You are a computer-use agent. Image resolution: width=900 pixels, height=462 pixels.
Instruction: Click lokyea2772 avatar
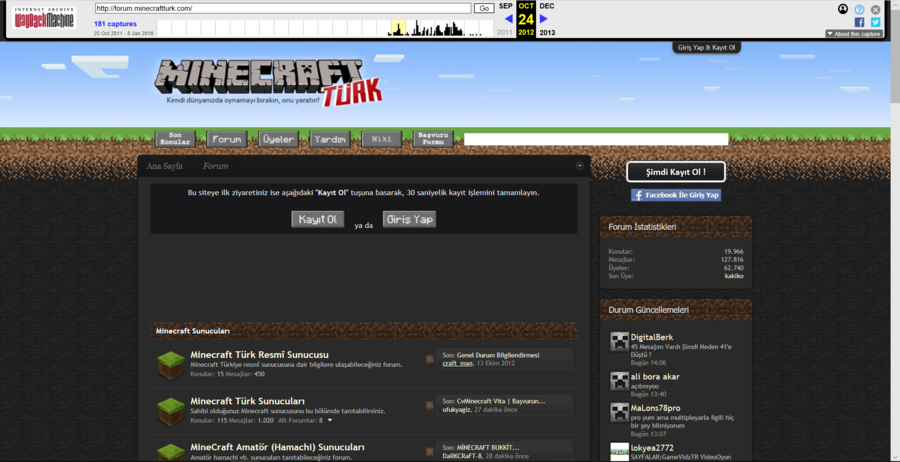click(619, 452)
